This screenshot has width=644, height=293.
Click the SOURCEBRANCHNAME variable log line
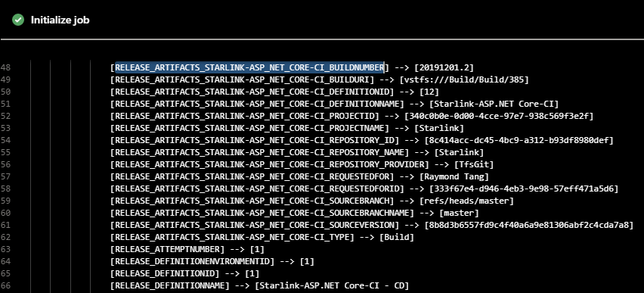tap(295, 214)
